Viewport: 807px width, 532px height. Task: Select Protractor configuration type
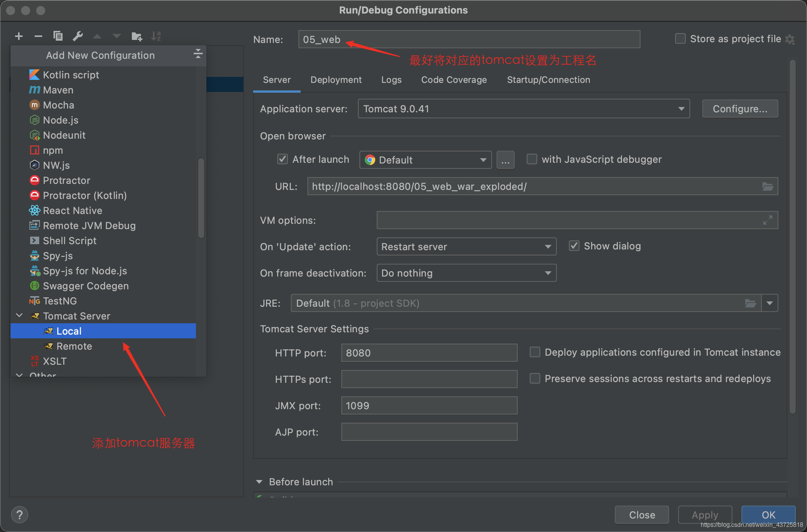(x=103, y=180)
